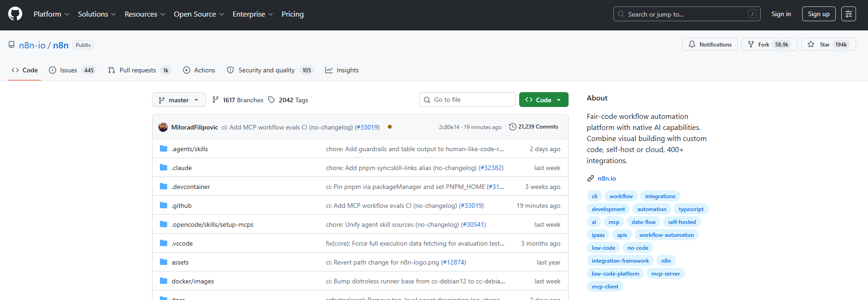Screen dimensions: 868x300
Task: Click the 58.9k fork count
Action: point(782,45)
